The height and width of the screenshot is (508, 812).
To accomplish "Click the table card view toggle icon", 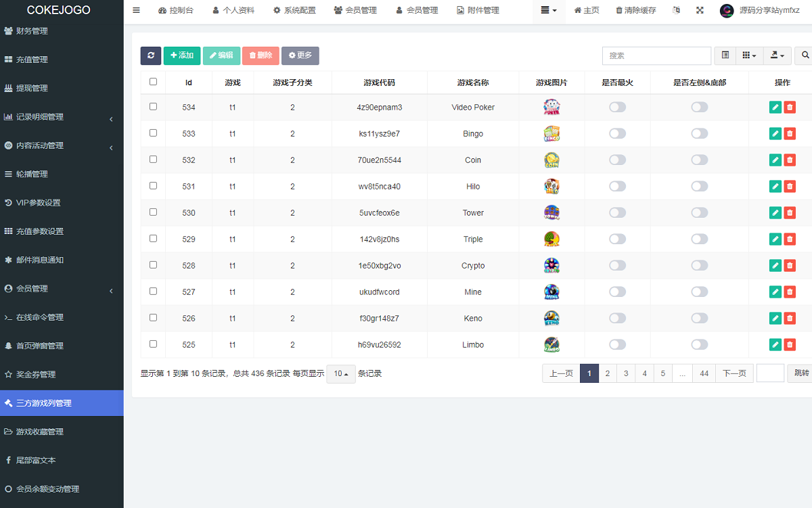I will tap(725, 55).
